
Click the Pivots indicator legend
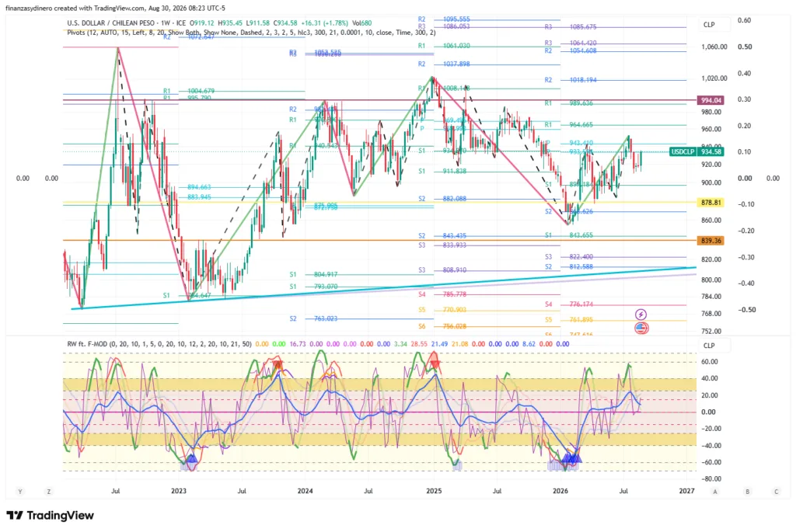tap(251, 32)
